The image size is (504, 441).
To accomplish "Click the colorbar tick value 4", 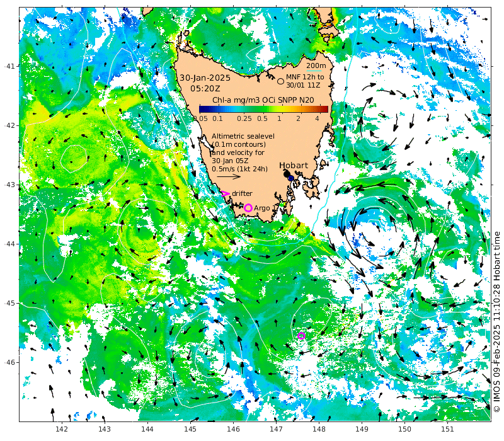I will point(318,118).
